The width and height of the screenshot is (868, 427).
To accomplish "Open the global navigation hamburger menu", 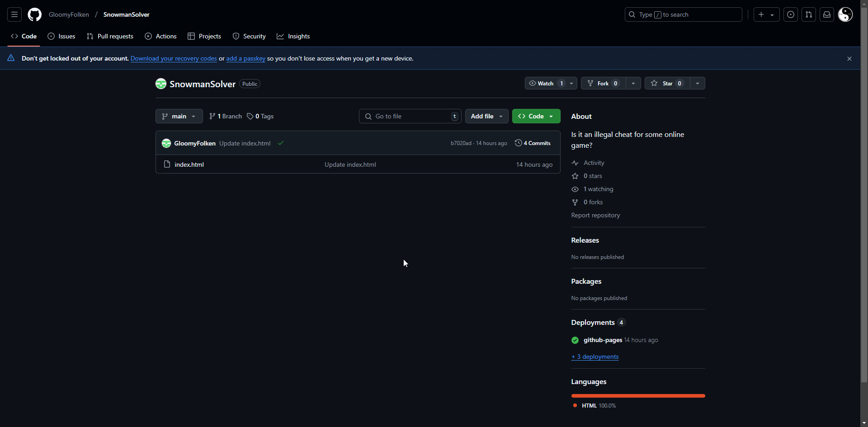I will point(14,14).
